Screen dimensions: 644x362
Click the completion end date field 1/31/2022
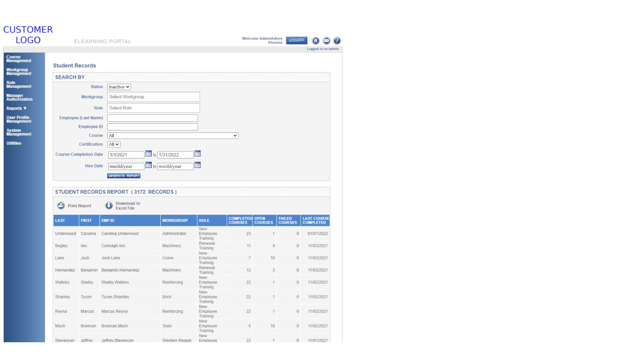[x=175, y=155]
